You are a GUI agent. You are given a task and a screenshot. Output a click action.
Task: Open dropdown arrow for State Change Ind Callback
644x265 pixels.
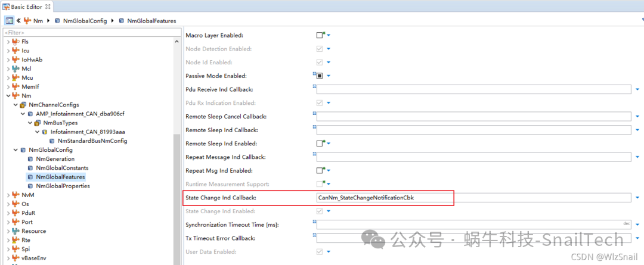(637, 198)
